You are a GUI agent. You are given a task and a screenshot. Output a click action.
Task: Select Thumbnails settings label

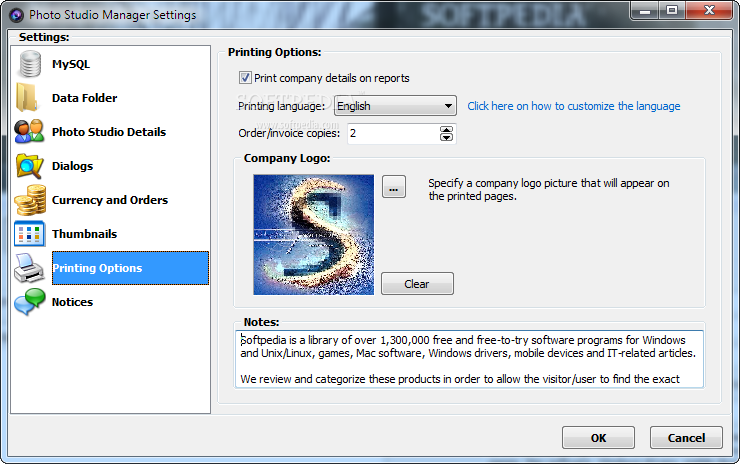pos(84,234)
